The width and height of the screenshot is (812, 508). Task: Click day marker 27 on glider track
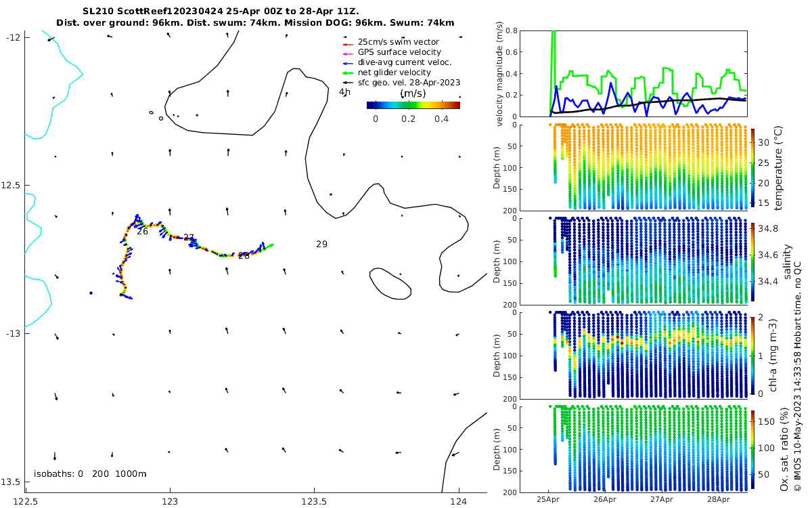(x=189, y=238)
